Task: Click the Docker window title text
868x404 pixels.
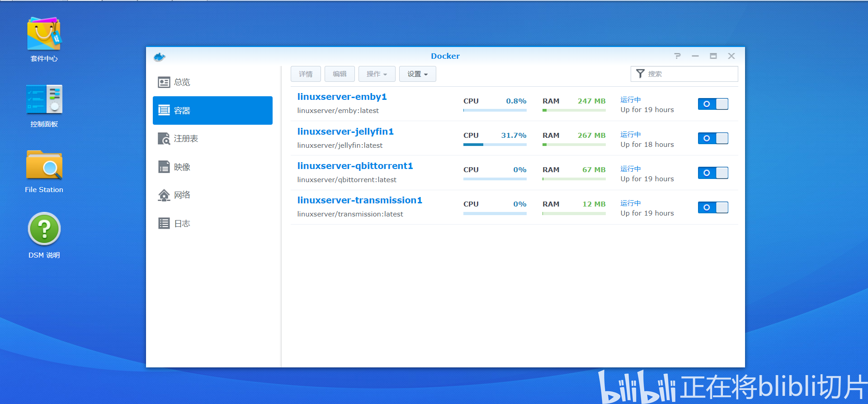Action: pyautogui.click(x=445, y=56)
